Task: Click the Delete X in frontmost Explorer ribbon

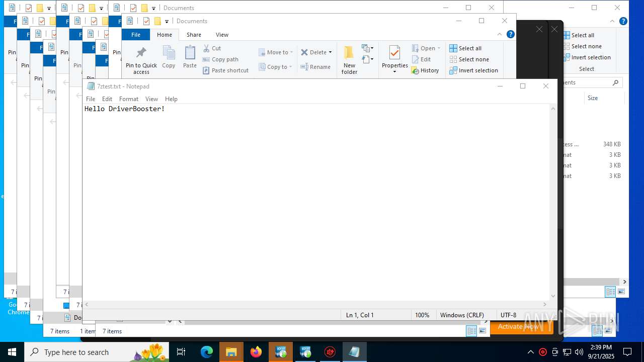Action: pyautogui.click(x=304, y=52)
